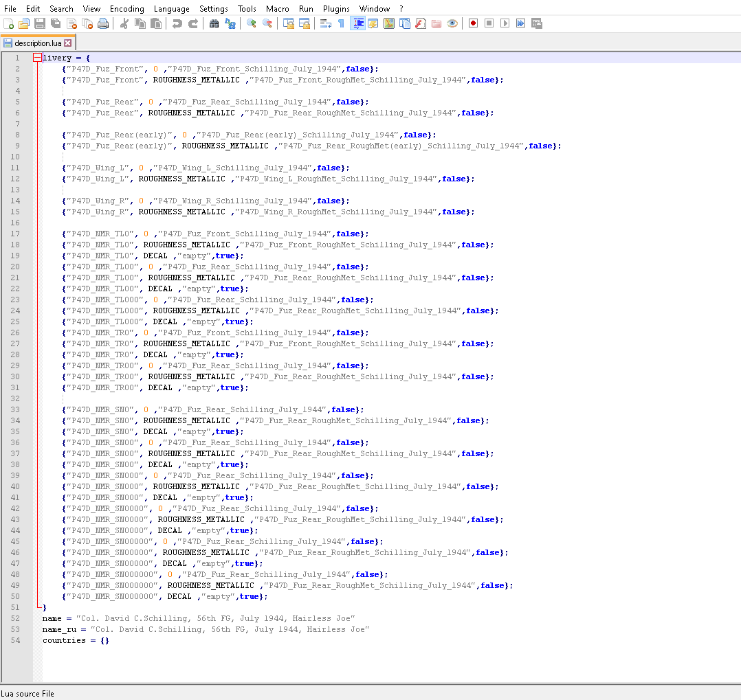Toggle monitoring eye icon
The width and height of the screenshot is (741, 700).
coord(452,23)
